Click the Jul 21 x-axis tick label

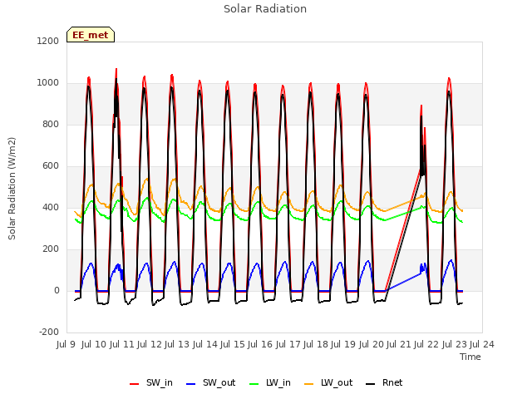[x=398, y=345]
